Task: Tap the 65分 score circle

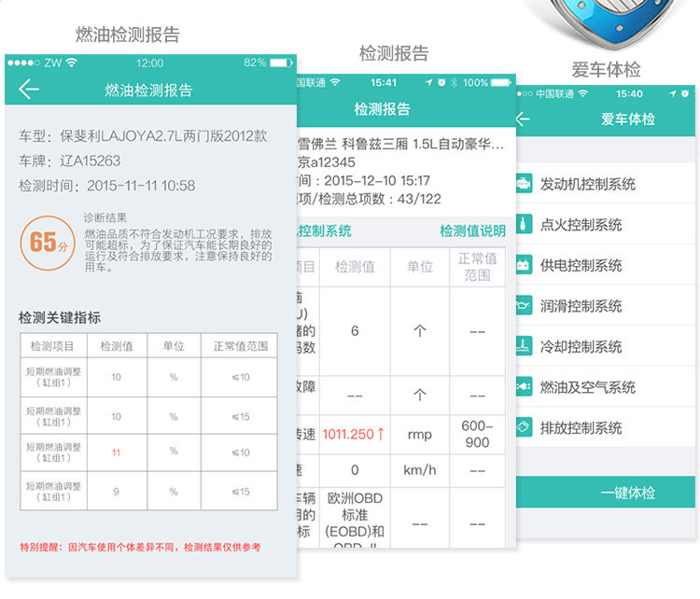Action: (x=48, y=243)
